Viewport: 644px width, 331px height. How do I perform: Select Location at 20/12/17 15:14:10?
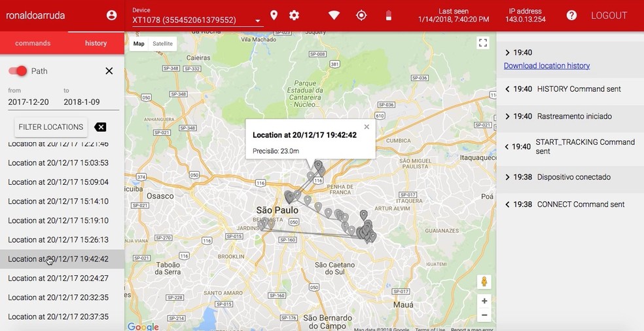click(x=62, y=201)
